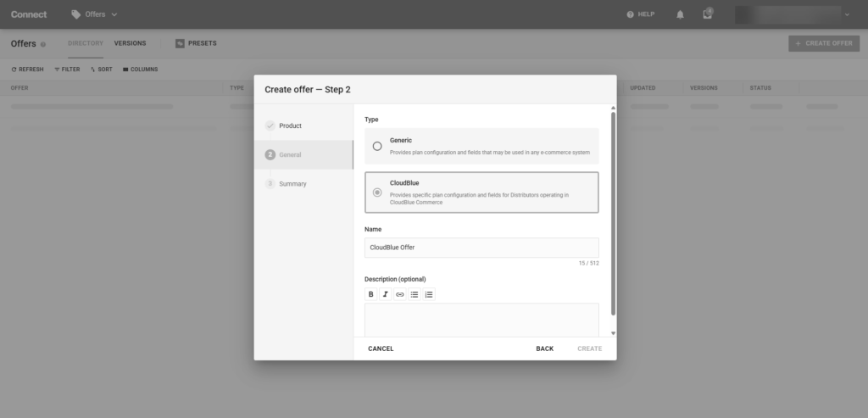Image resolution: width=868 pixels, height=418 pixels.
Task: Toggle italic formatting in description
Action: (x=386, y=294)
